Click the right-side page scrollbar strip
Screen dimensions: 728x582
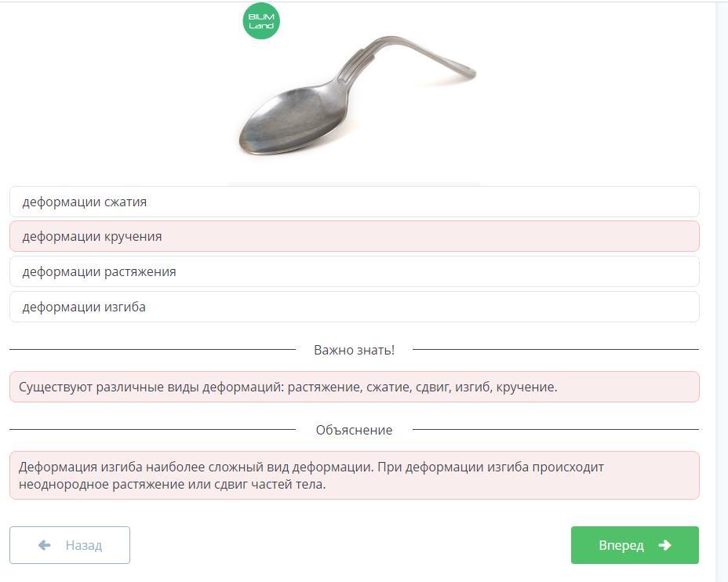pyautogui.click(x=722, y=290)
